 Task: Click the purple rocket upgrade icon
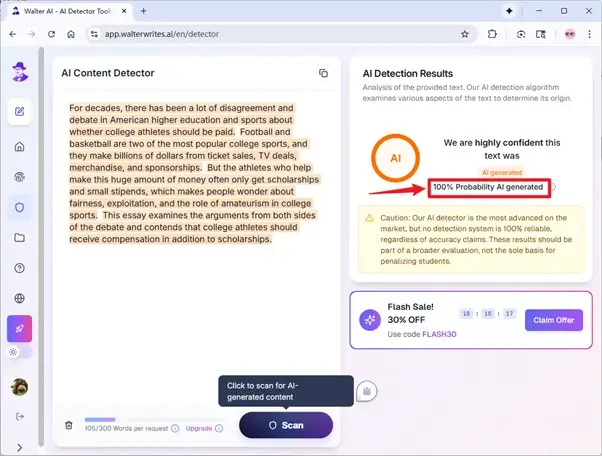(x=20, y=328)
